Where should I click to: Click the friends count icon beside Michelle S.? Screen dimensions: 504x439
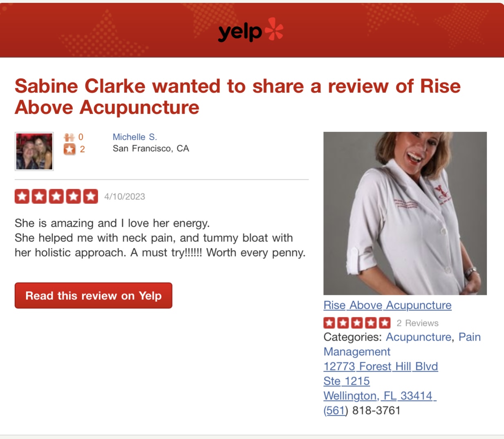tap(69, 137)
